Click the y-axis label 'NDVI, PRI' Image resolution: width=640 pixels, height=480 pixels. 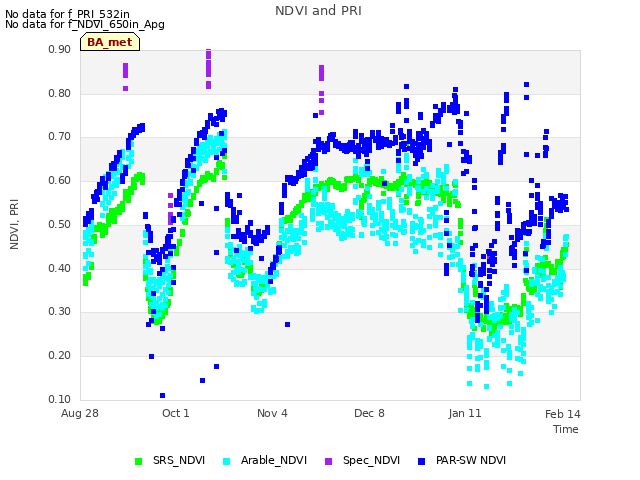14,224
